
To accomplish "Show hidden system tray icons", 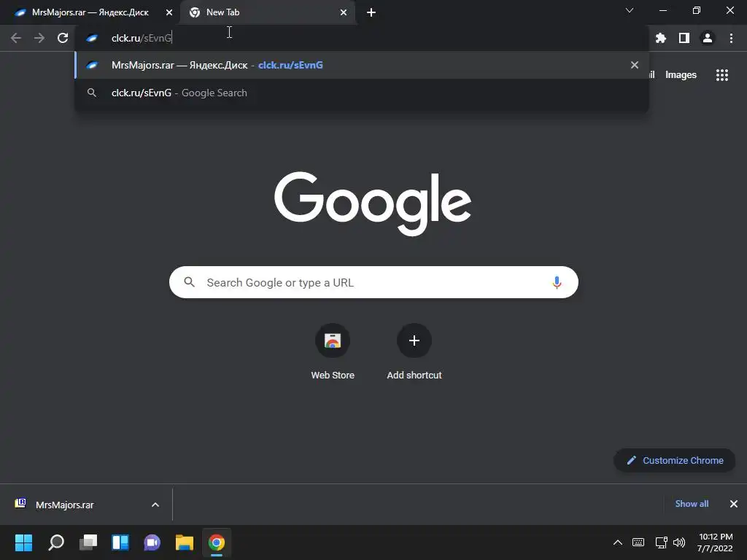I will [617, 542].
